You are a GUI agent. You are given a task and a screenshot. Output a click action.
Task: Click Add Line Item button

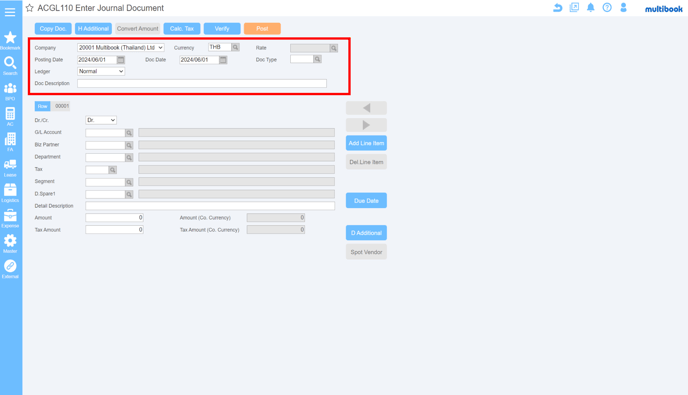[x=366, y=143]
